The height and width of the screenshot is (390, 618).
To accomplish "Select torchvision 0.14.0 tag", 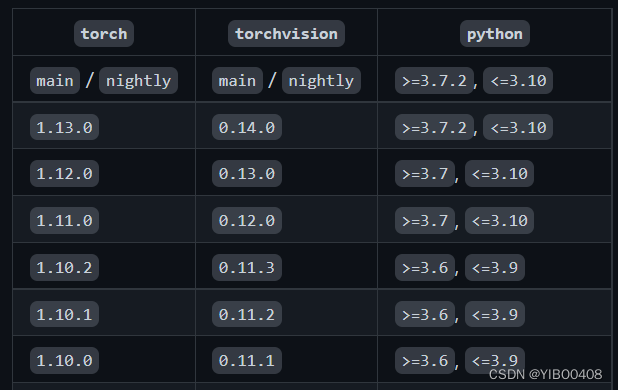I will 247,127.
